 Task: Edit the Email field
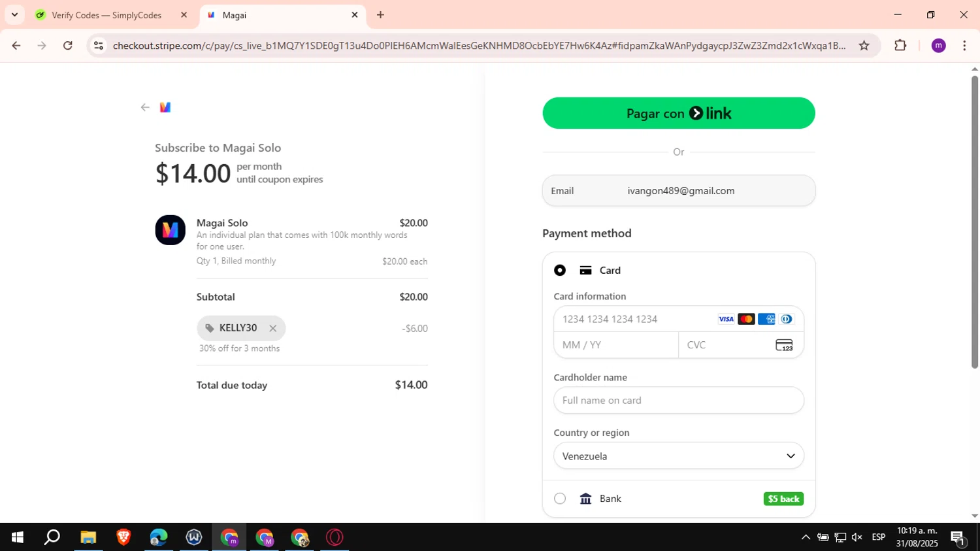[679, 191]
